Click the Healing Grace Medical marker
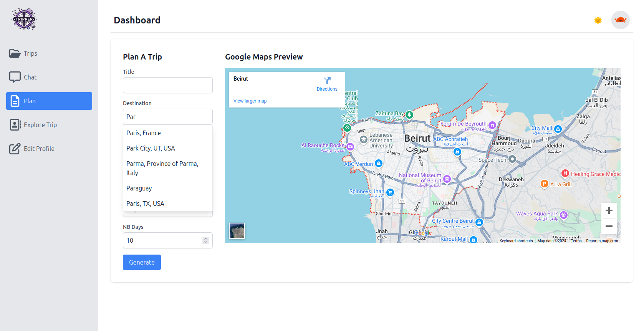Viewport: 644px width, 331px height. tap(565, 173)
